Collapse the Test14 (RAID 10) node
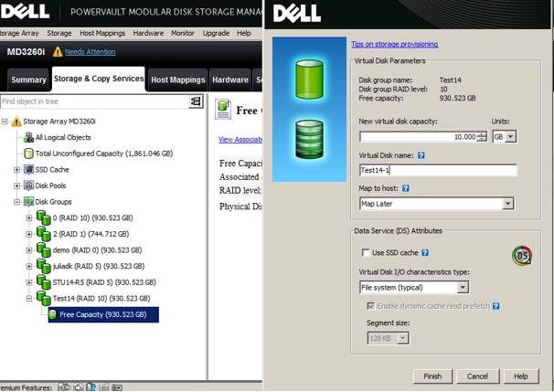 [x=29, y=299]
